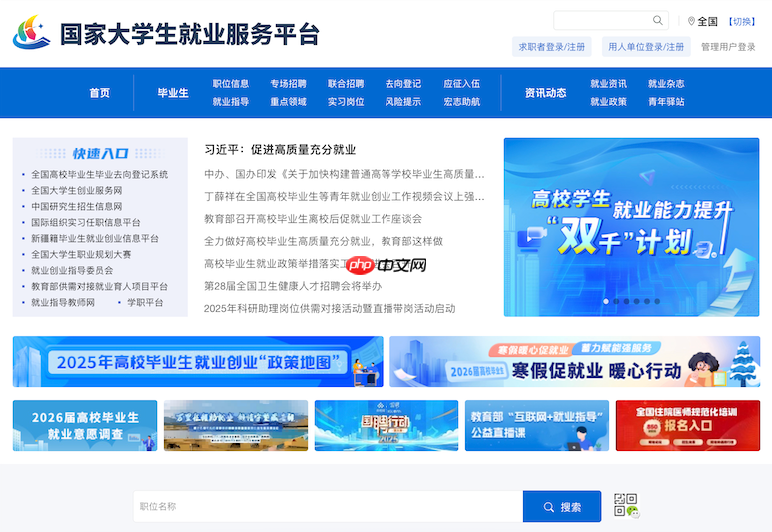Open the 全国大学生创业服务网 quick link
772x532 pixels.
pyautogui.click(x=77, y=190)
